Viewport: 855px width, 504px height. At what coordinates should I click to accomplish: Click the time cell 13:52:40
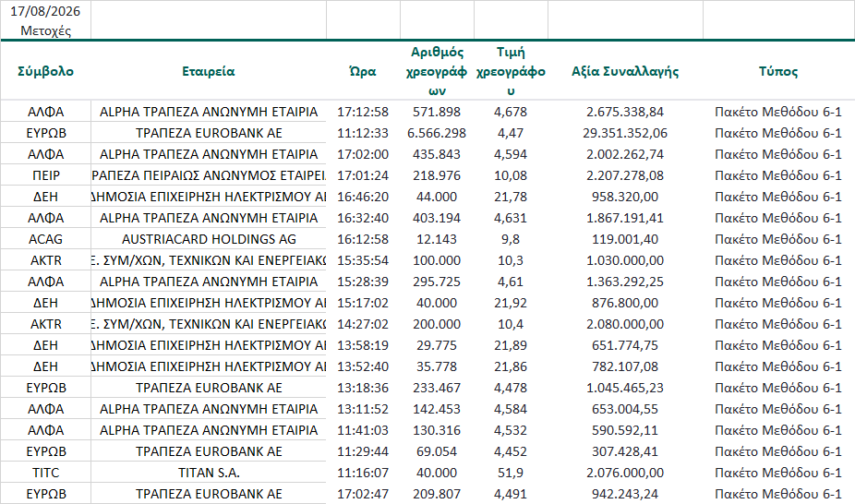tap(363, 366)
